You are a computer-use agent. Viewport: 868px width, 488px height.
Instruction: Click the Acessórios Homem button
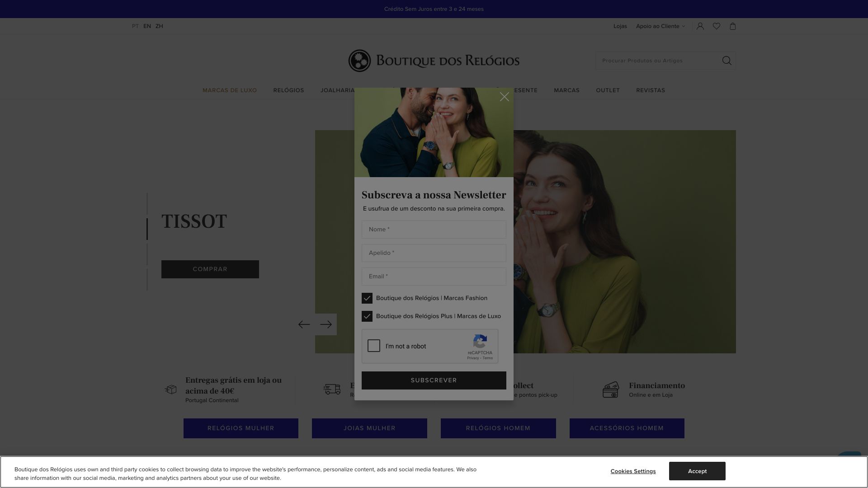627,428
